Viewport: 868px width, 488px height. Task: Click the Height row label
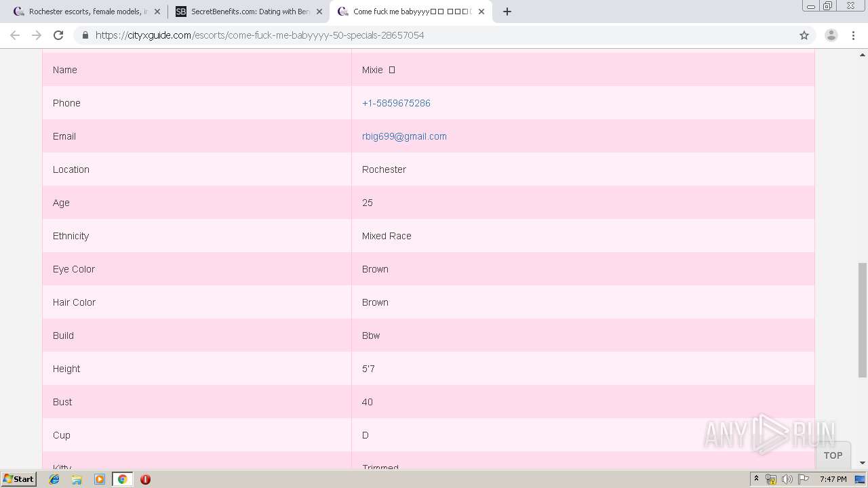[x=66, y=369]
